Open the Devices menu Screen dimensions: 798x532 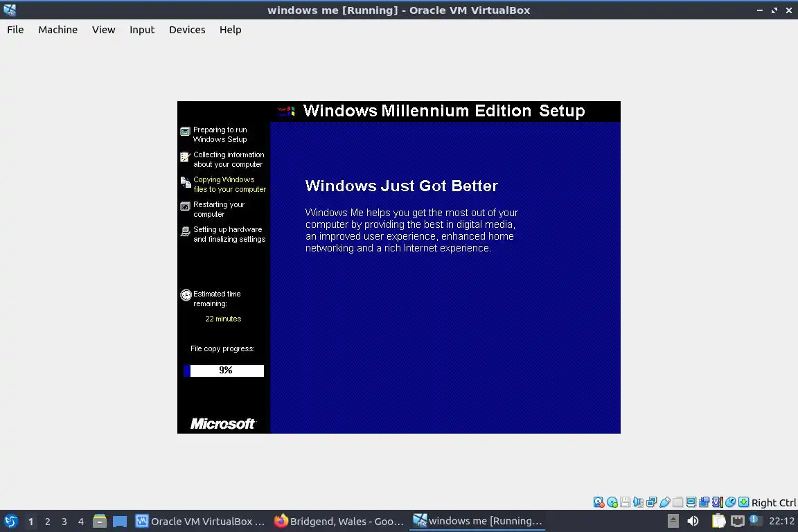tap(187, 30)
